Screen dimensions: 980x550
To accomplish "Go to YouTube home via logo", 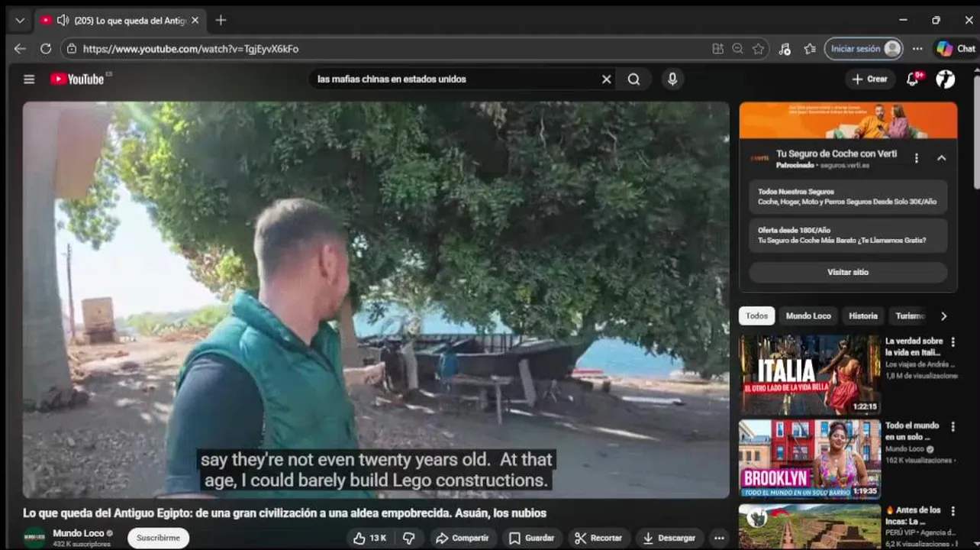I will (77, 79).
